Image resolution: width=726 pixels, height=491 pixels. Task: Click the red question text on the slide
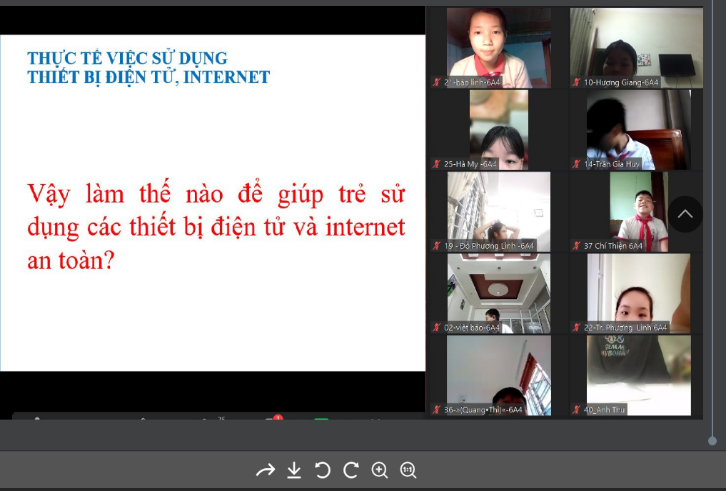pos(216,226)
